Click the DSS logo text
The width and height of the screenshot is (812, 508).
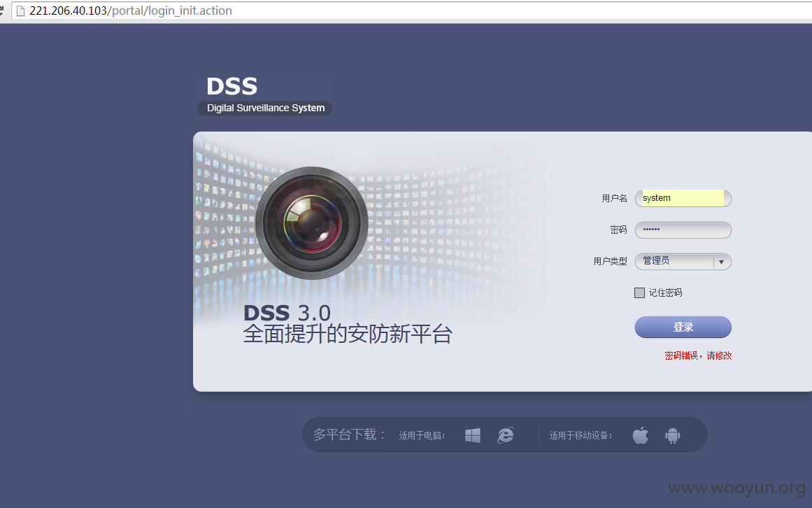pos(232,86)
